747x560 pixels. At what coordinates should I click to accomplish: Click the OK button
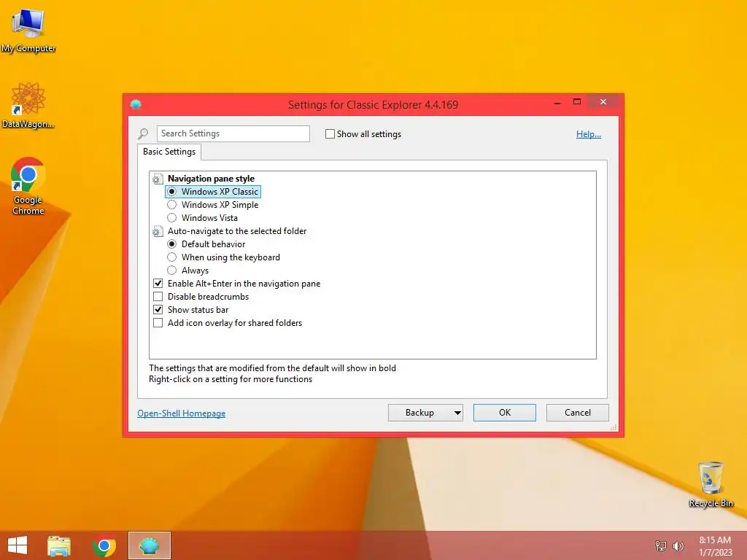pyautogui.click(x=505, y=413)
